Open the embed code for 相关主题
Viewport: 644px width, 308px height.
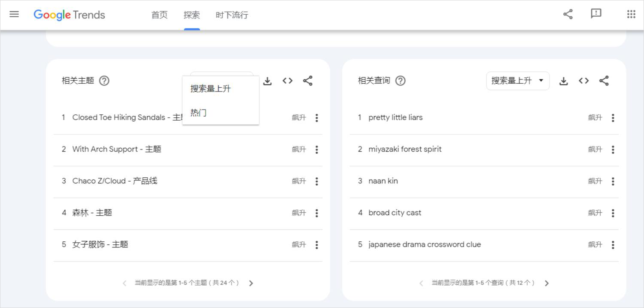point(287,80)
